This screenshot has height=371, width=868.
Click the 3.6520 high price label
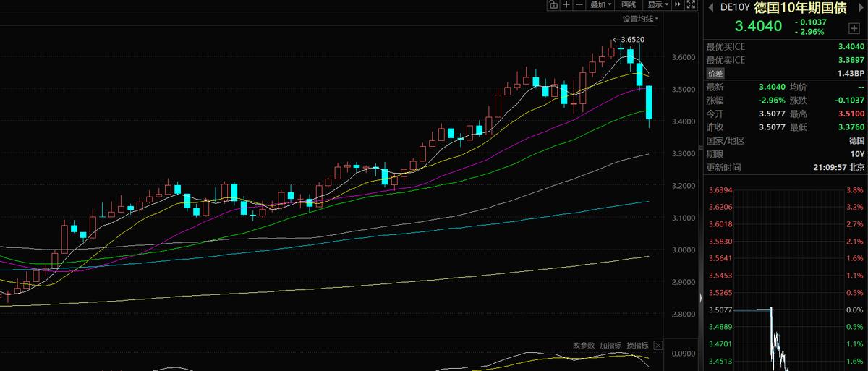(x=633, y=40)
